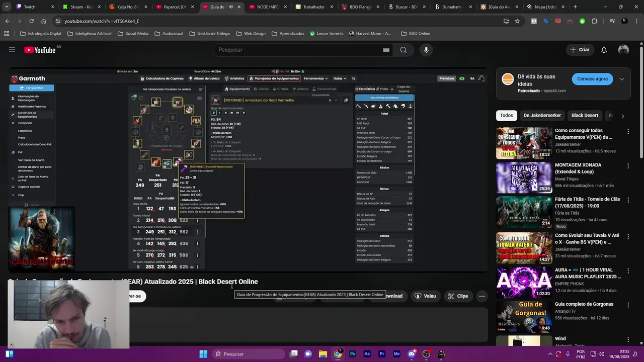This screenshot has height=362, width=644.
Task: Open YouTube notifications bell
Action: point(604,50)
